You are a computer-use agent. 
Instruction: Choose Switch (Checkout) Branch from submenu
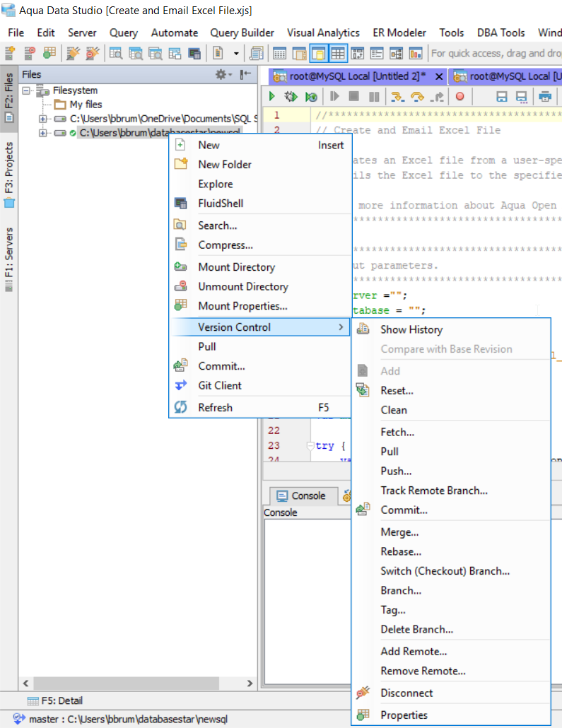point(445,571)
